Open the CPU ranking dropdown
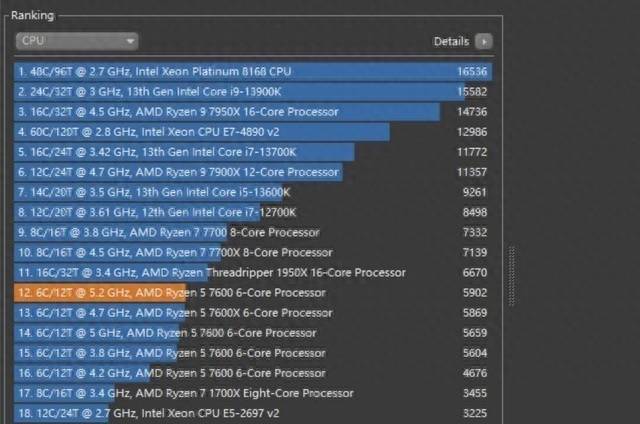 [77, 41]
